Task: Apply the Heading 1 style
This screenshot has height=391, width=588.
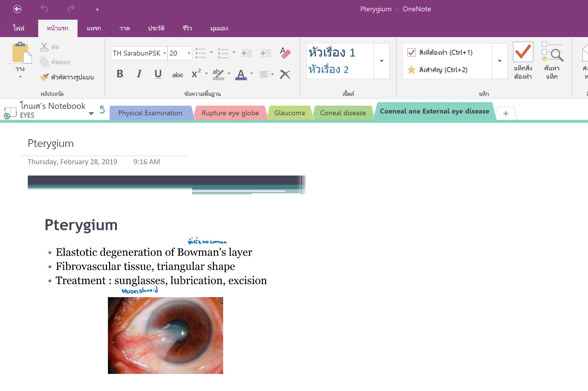Action: tap(332, 53)
